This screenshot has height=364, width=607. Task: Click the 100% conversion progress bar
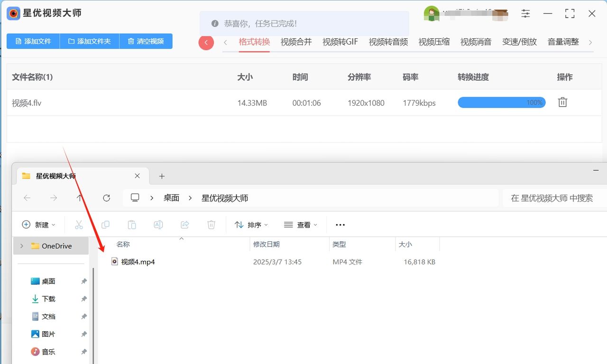point(501,102)
